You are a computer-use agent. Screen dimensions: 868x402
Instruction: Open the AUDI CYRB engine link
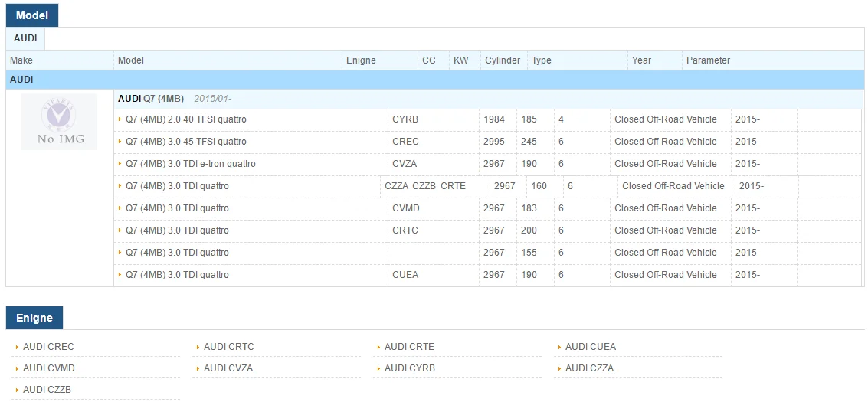pos(410,368)
